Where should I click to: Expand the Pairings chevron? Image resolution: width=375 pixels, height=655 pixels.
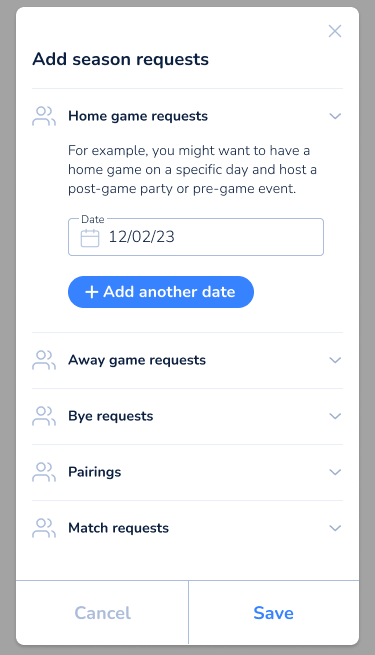tap(335, 472)
